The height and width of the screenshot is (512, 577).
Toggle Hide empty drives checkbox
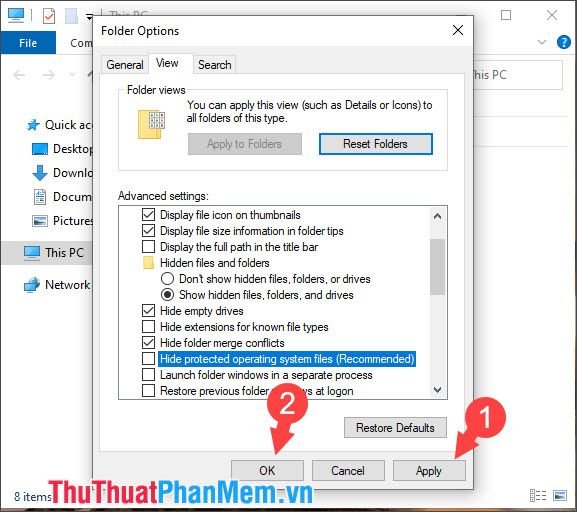148,311
